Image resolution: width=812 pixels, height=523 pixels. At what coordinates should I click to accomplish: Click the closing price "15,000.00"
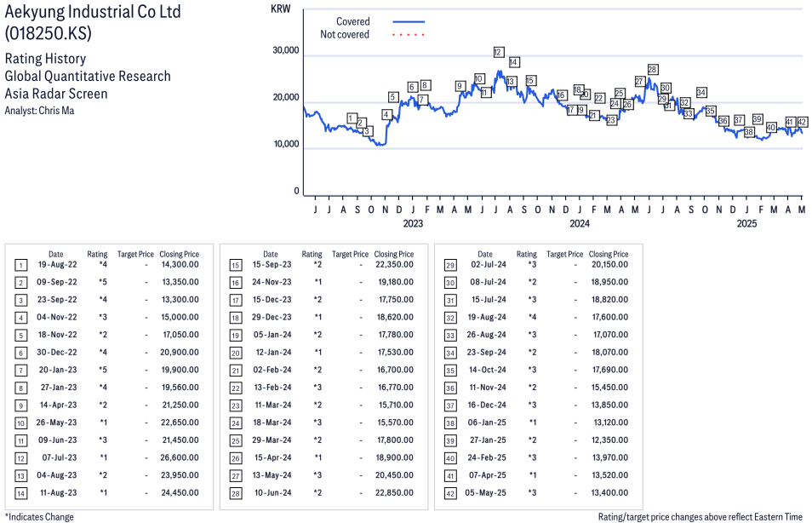(180, 317)
